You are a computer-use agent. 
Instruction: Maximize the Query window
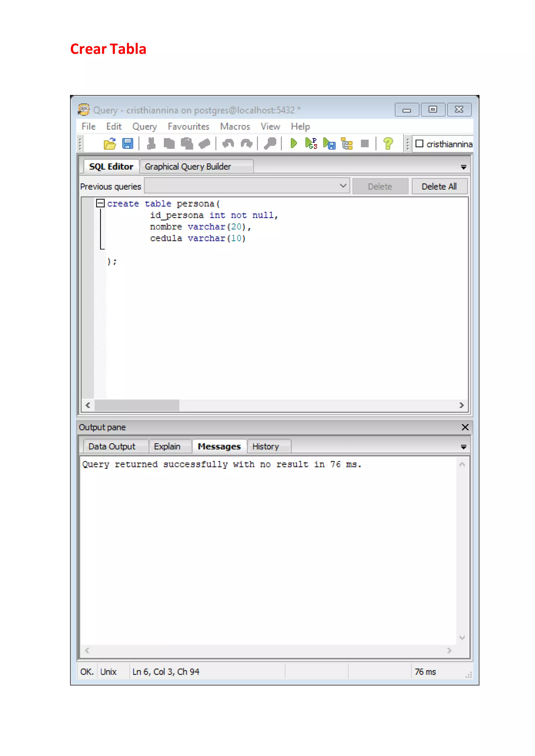[x=433, y=110]
